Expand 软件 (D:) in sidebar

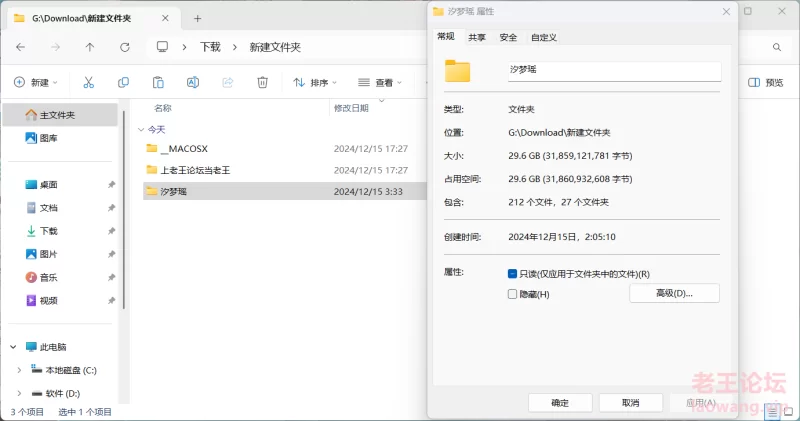[19, 393]
